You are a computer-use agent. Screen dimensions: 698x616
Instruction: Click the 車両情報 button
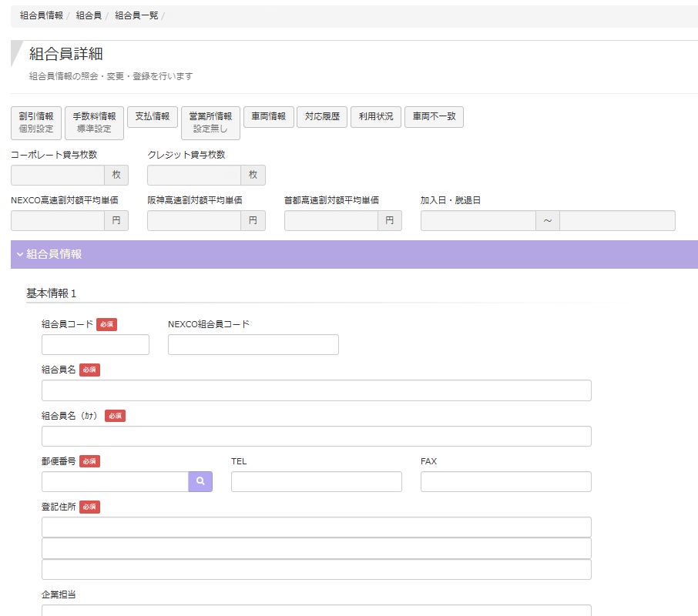point(268,116)
